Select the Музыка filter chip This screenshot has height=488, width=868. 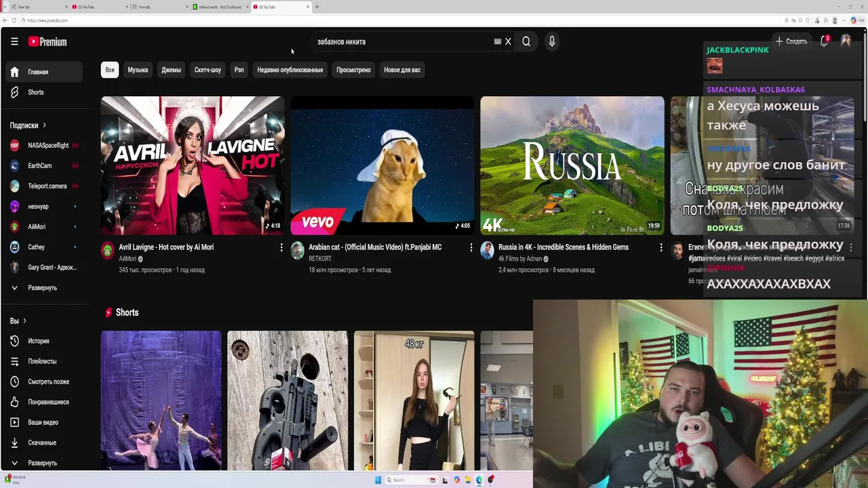138,70
